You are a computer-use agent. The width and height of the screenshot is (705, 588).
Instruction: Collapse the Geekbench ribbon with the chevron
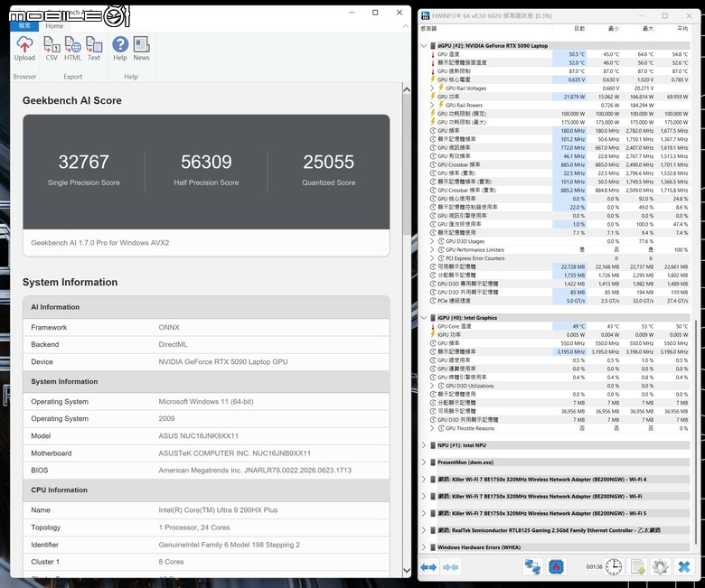406,26
